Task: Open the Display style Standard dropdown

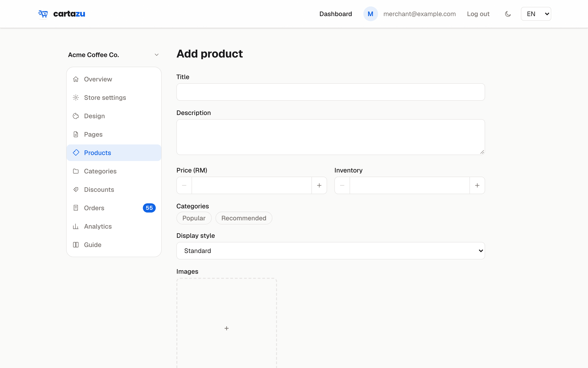Action: tap(331, 251)
